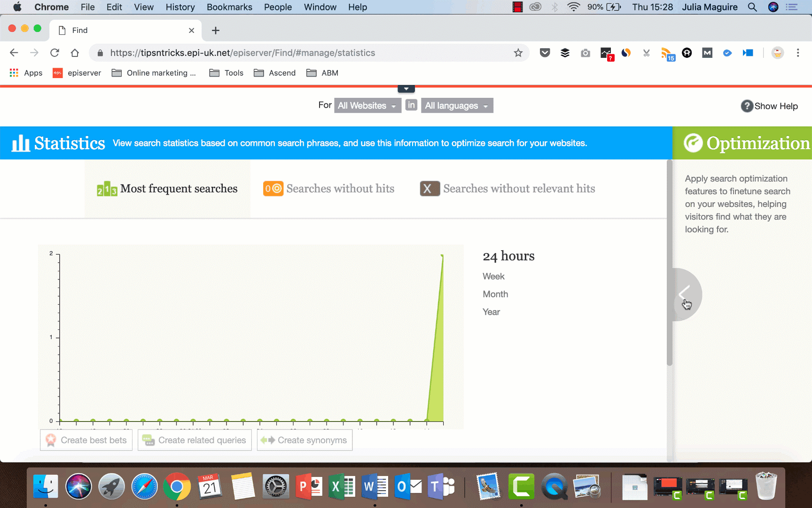Screen dimensions: 812x508
Task: Select the Week time range
Action: (493, 277)
